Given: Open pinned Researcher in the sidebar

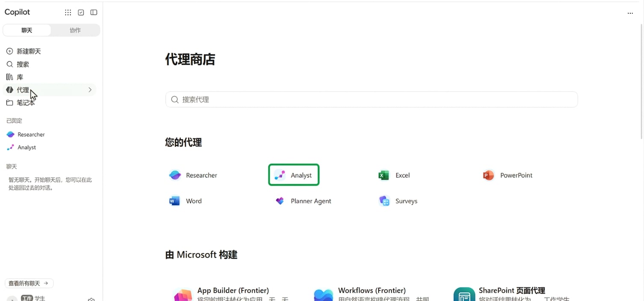Looking at the screenshot, I should coord(50,134).
